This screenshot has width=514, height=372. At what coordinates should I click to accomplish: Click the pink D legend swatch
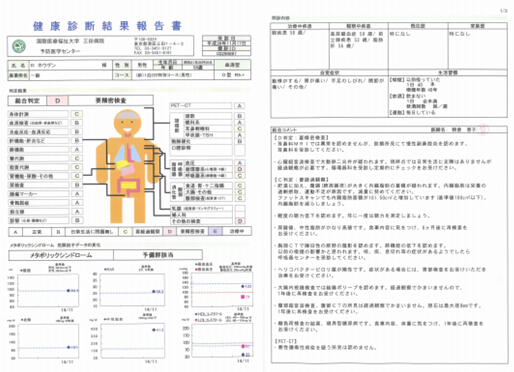[170, 232]
